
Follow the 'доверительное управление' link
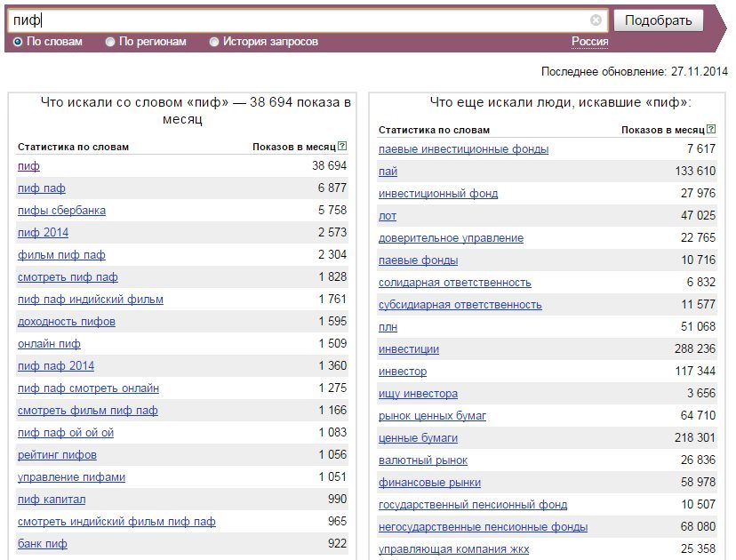point(451,238)
